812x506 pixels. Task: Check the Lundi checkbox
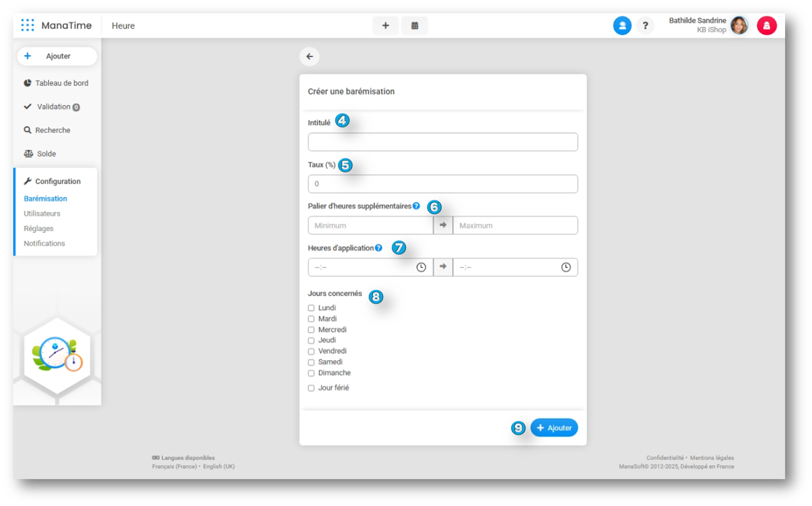point(311,308)
